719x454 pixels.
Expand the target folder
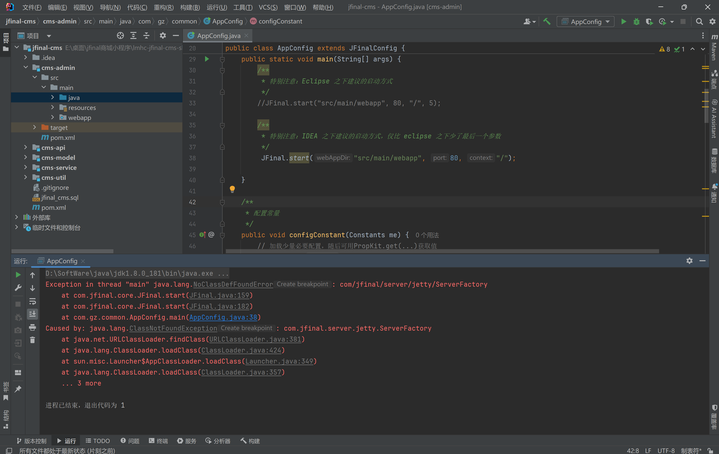pos(34,127)
